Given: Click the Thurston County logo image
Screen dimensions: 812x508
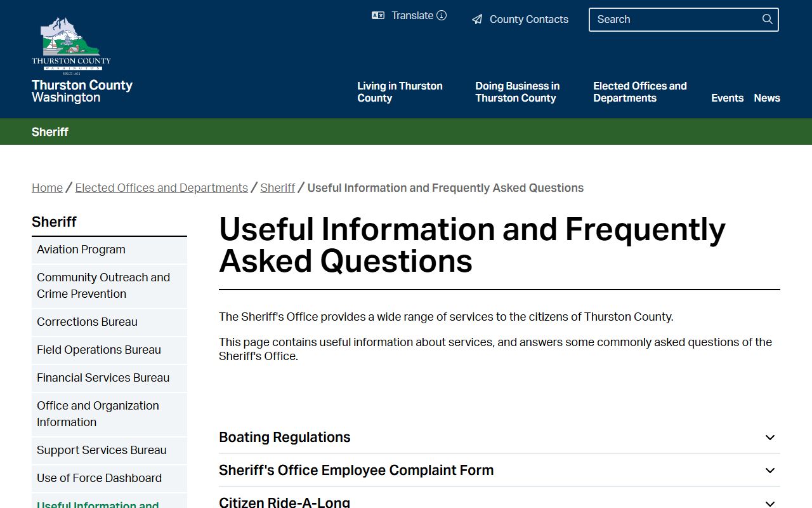Looking at the screenshot, I should point(71,46).
